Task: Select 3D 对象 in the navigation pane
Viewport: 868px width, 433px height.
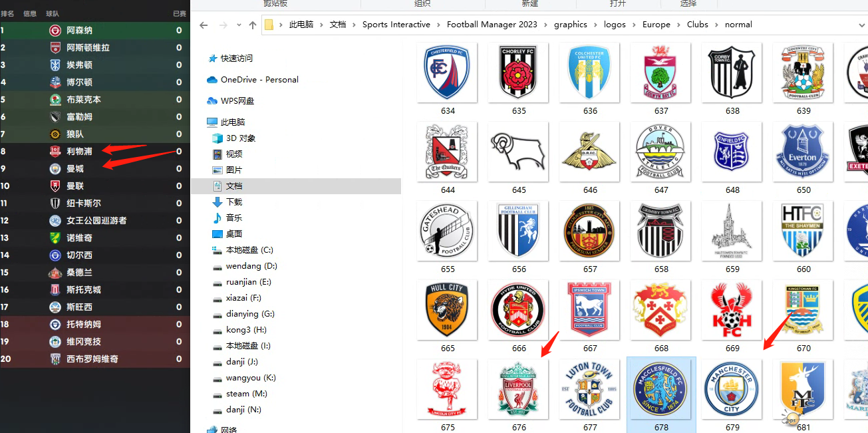Action: pyautogui.click(x=241, y=138)
